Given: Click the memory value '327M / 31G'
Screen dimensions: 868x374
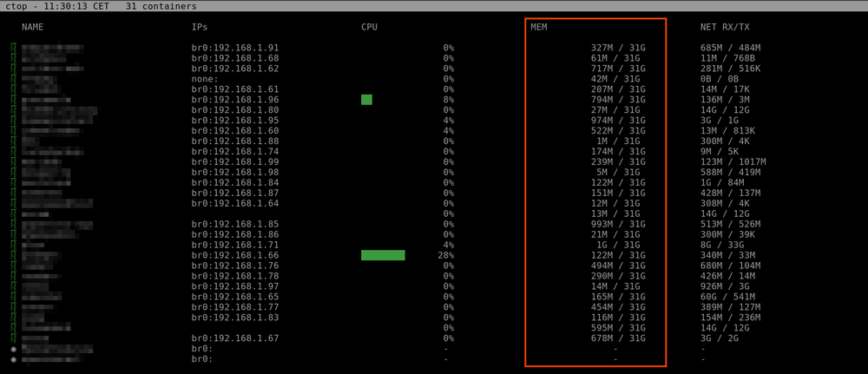Looking at the screenshot, I should pos(618,48).
